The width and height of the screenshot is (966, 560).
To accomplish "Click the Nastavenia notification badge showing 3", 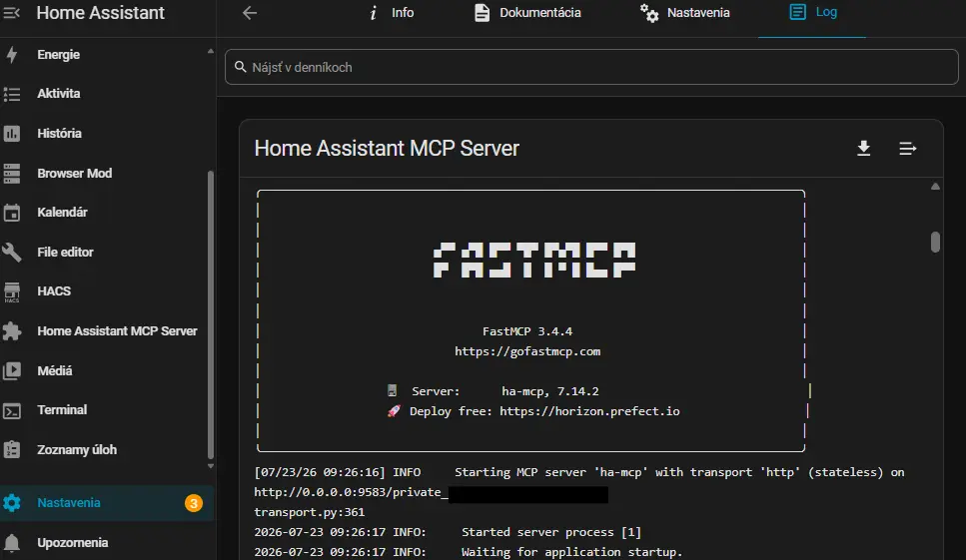I will tap(193, 503).
